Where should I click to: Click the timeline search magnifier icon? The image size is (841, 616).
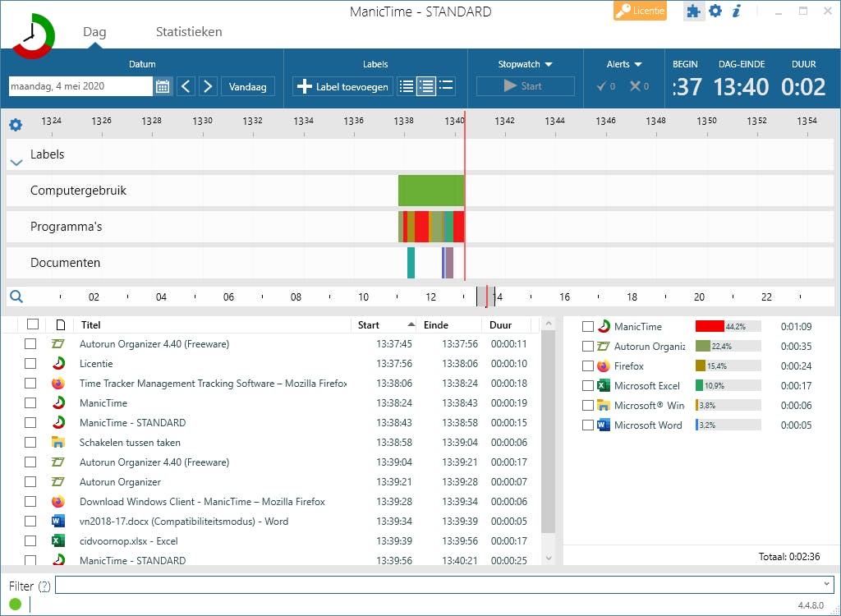(x=16, y=297)
